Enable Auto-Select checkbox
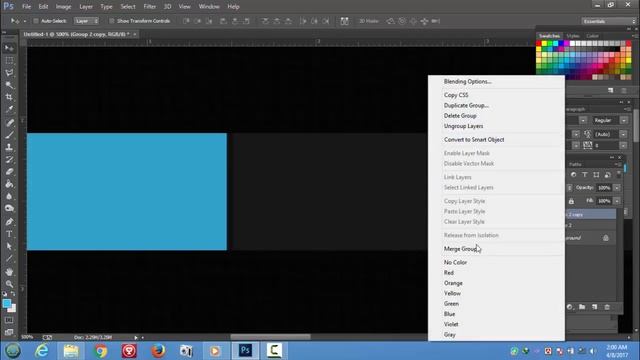 pyautogui.click(x=36, y=21)
